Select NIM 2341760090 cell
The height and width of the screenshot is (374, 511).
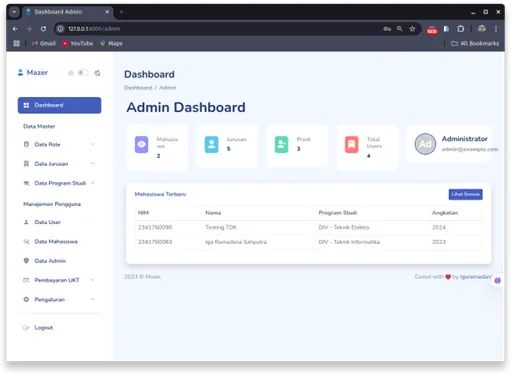[x=155, y=227]
